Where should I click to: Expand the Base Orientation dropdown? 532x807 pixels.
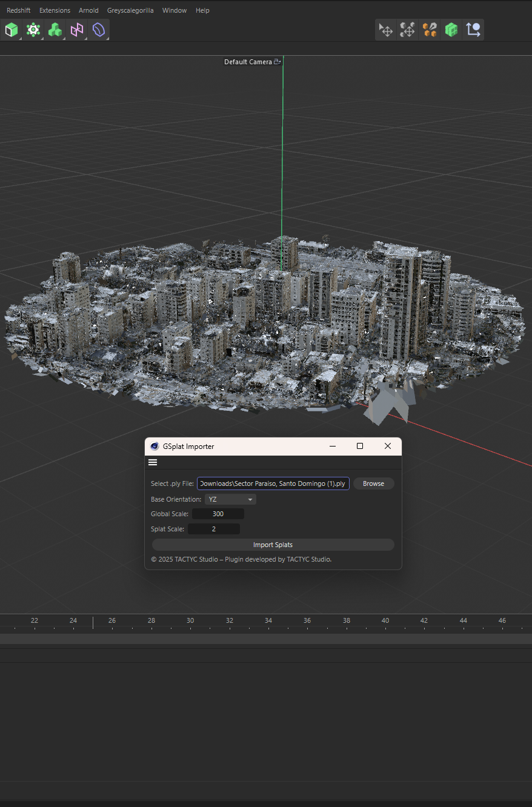coord(230,499)
